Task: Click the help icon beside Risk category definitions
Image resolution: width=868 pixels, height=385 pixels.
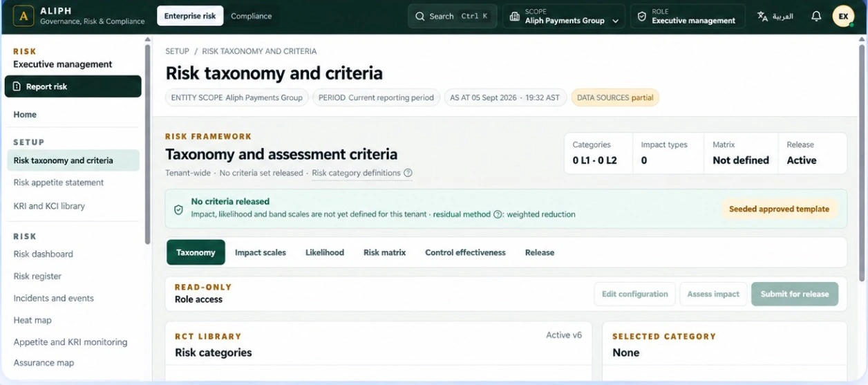Action: tap(408, 173)
